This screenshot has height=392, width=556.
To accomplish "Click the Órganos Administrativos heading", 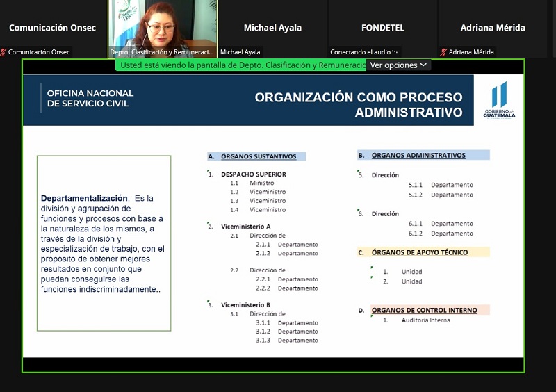I will click(x=418, y=155).
